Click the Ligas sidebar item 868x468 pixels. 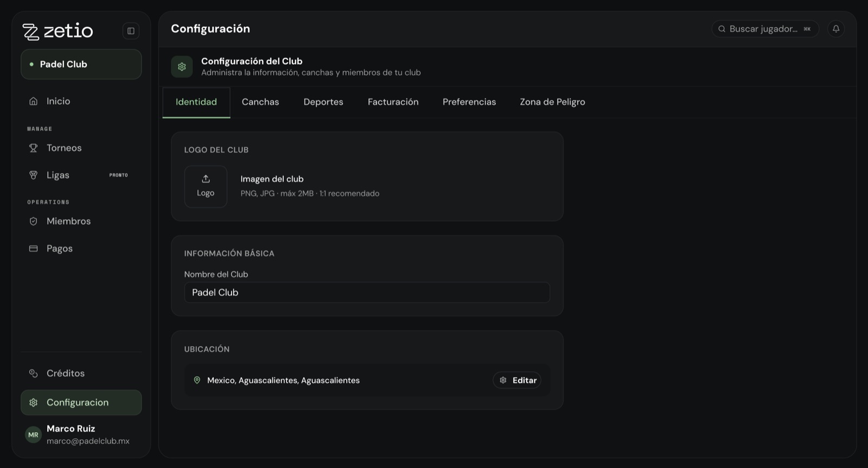coord(81,175)
